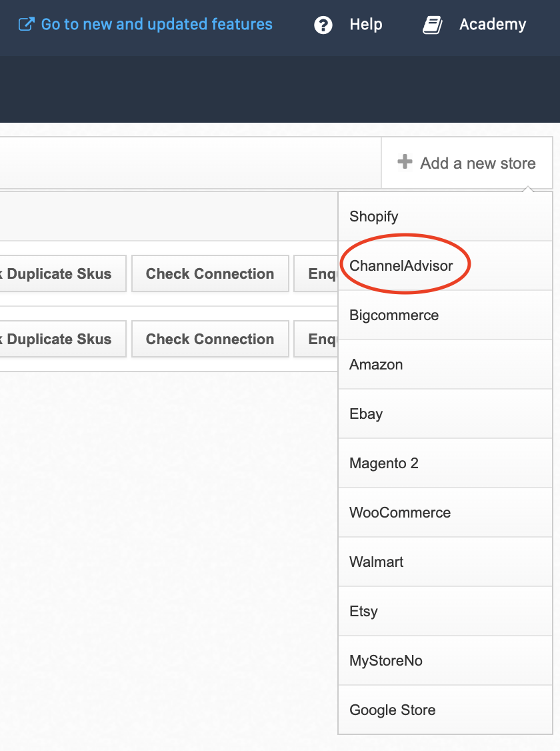Click the Academy book icon
Image resolution: width=560 pixels, height=751 pixels.
(x=433, y=25)
